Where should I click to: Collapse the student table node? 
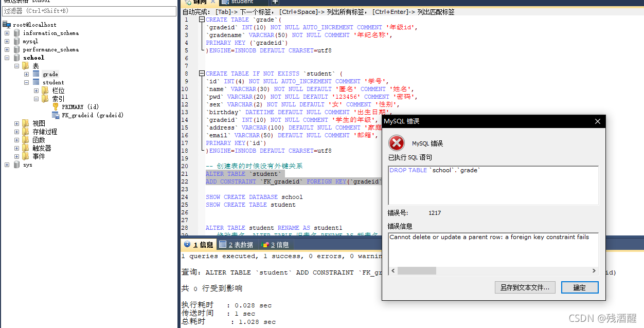26,82
